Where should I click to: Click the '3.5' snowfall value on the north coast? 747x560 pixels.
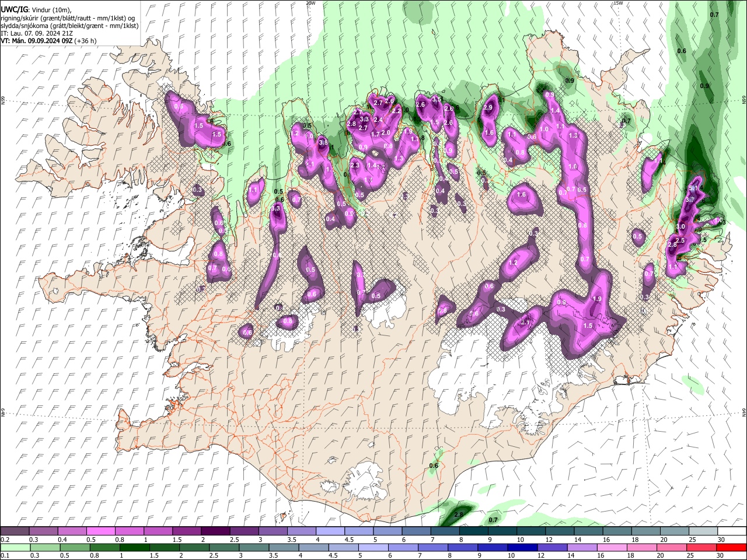click(x=436, y=99)
